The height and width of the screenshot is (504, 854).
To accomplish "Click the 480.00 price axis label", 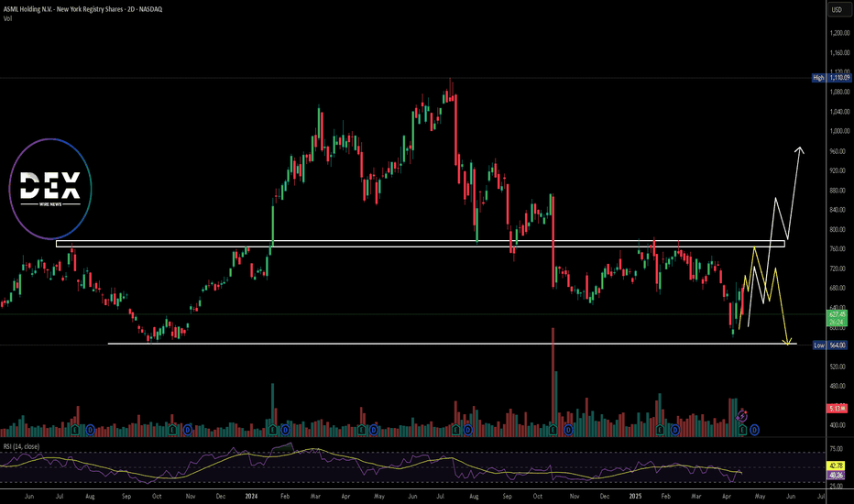I will [x=838, y=387].
